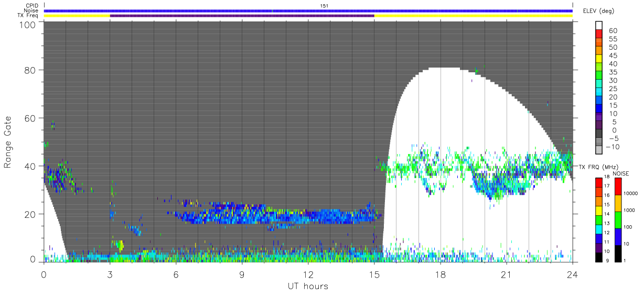Click NOISE colorbar value 1000
This screenshot has height=297, width=644.
(629, 210)
